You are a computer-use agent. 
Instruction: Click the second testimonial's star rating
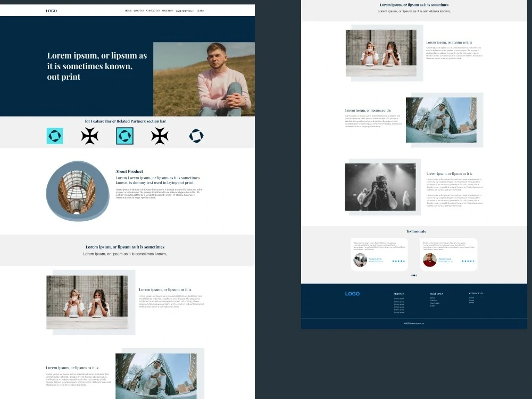[468, 261]
